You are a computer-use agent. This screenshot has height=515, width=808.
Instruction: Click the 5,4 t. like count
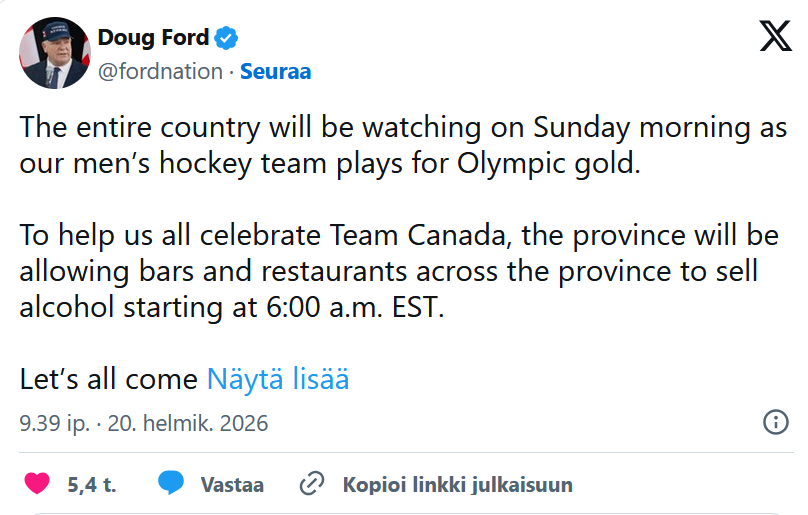click(92, 485)
